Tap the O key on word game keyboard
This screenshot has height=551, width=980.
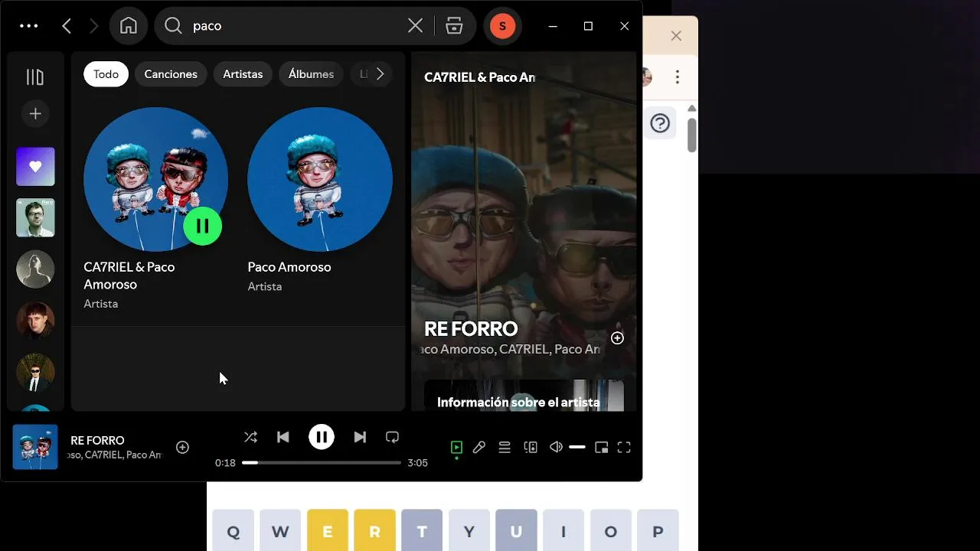coord(611,530)
